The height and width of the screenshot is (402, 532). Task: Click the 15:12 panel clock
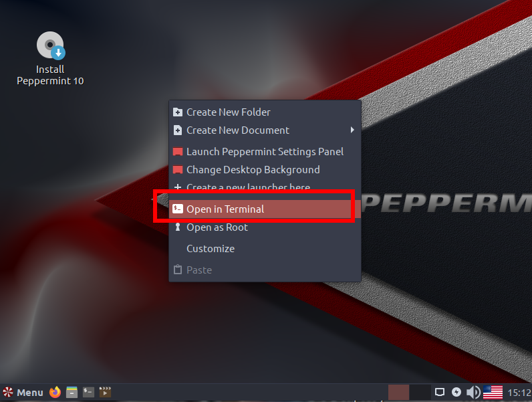pos(519,393)
